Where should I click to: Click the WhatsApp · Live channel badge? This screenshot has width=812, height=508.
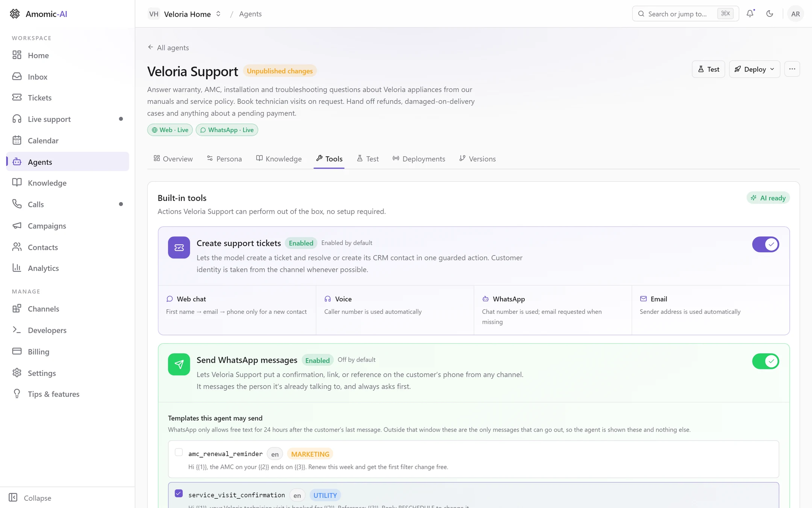(227, 130)
